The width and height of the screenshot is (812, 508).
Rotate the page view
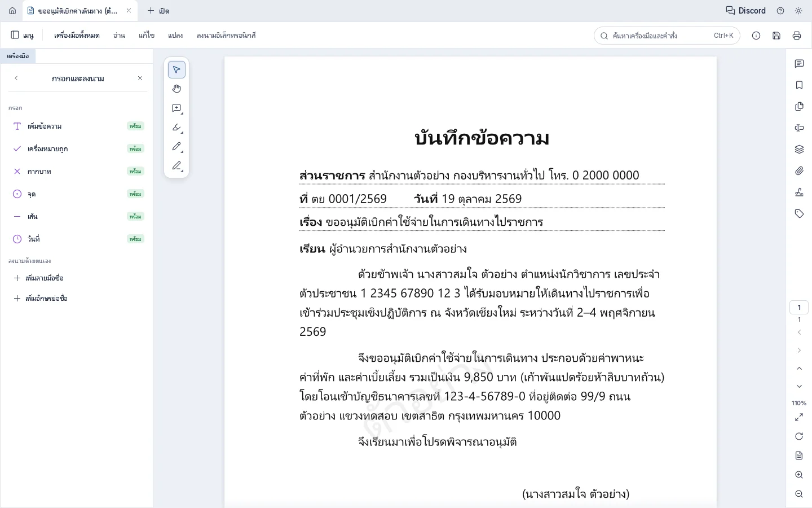coord(799,436)
